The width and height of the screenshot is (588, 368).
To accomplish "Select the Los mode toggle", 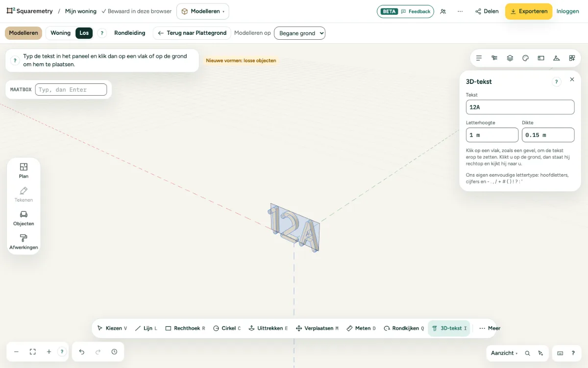I will (x=84, y=33).
